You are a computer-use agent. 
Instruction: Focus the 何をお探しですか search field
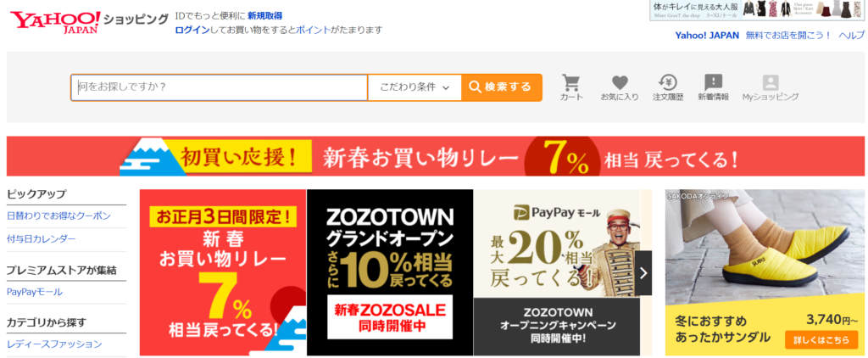tap(220, 87)
